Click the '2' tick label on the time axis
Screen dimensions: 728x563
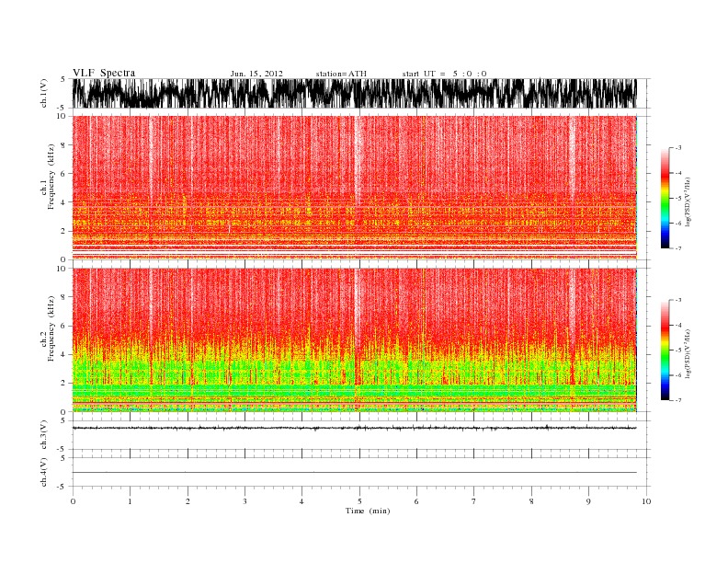[x=188, y=501]
